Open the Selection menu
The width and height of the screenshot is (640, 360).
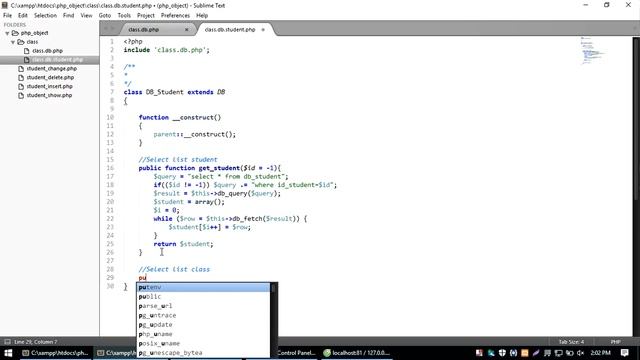coord(45,16)
